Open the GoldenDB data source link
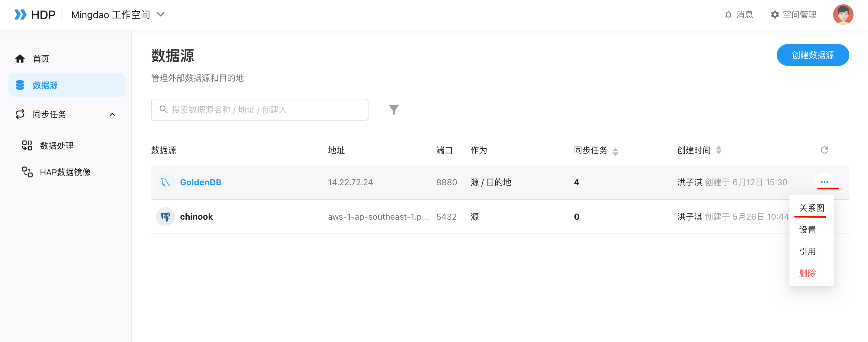This screenshot has height=342, width=868. click(201, 182)
